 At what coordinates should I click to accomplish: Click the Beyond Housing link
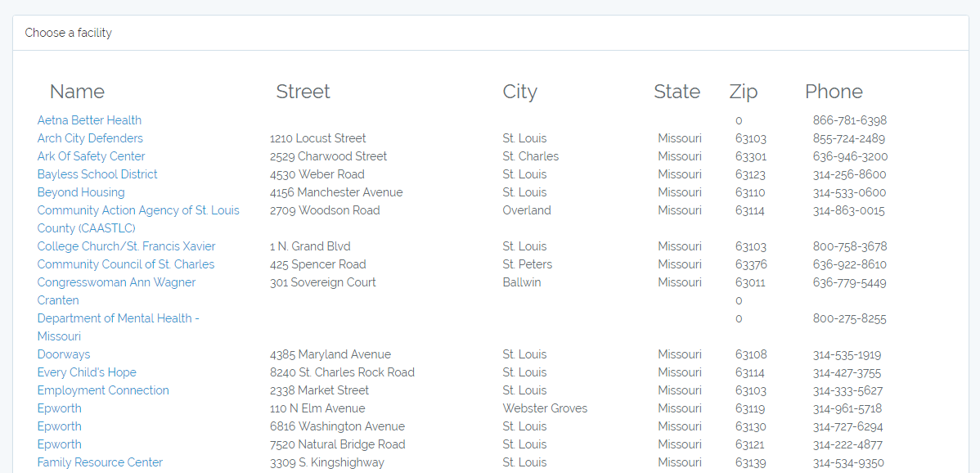pos(81,192)
